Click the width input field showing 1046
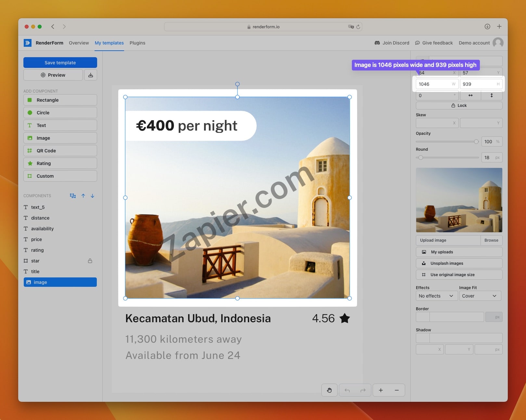Viewport: 526px width, 420px height. coord(437,84)
